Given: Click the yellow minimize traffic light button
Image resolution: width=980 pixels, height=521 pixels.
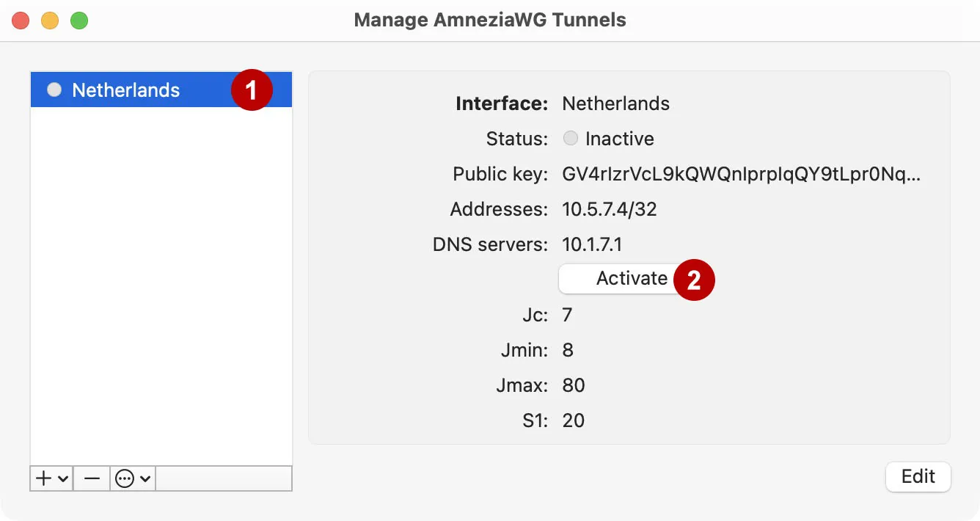Looking at the screenshot, I should 50,20.
